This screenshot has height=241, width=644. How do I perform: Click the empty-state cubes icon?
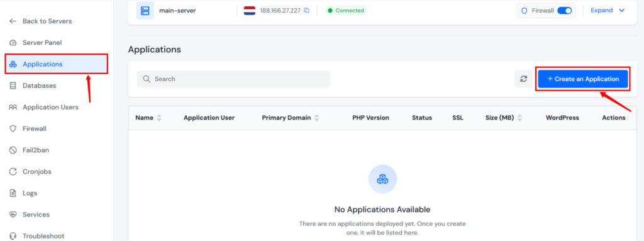382,179
